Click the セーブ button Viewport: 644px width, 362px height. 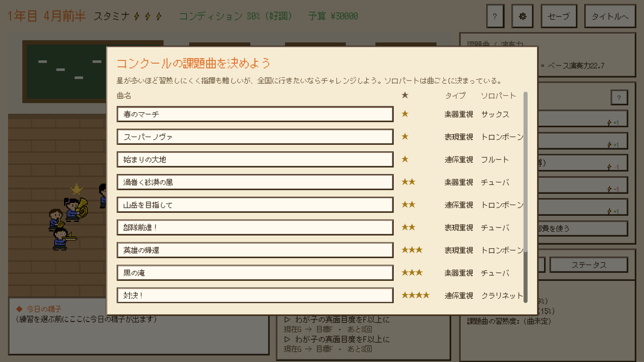[559, 16]
